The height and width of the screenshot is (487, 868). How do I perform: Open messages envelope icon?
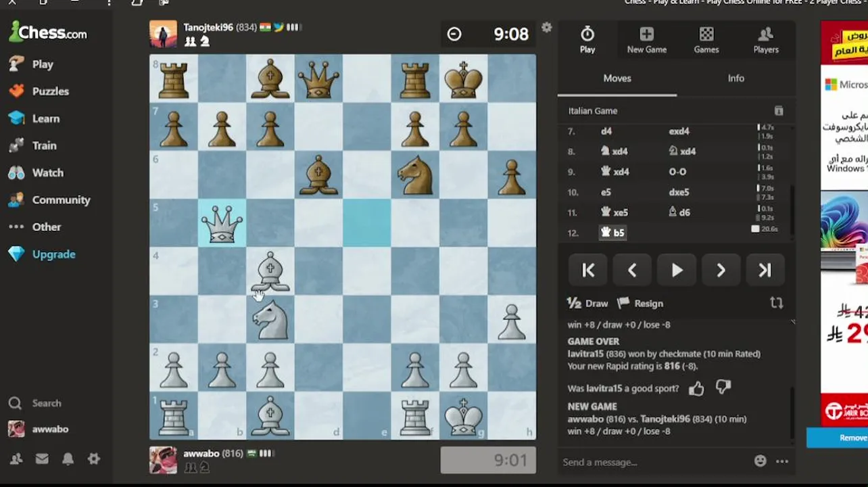coord(42,459)
